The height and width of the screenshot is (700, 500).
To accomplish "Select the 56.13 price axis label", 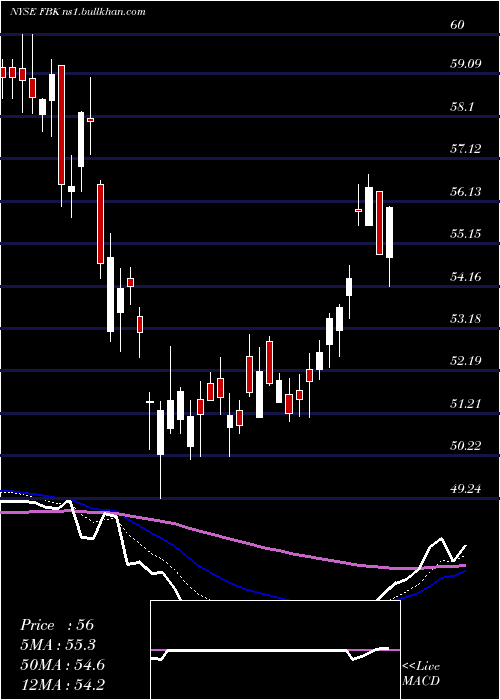I will pyautogui.click(x=466, y=192).
